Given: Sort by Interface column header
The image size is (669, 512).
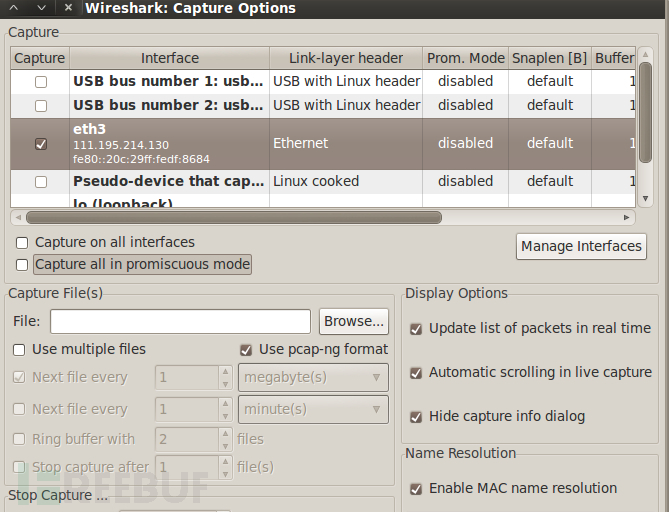Looking at the screenshot, I should [x=169, y=58].
